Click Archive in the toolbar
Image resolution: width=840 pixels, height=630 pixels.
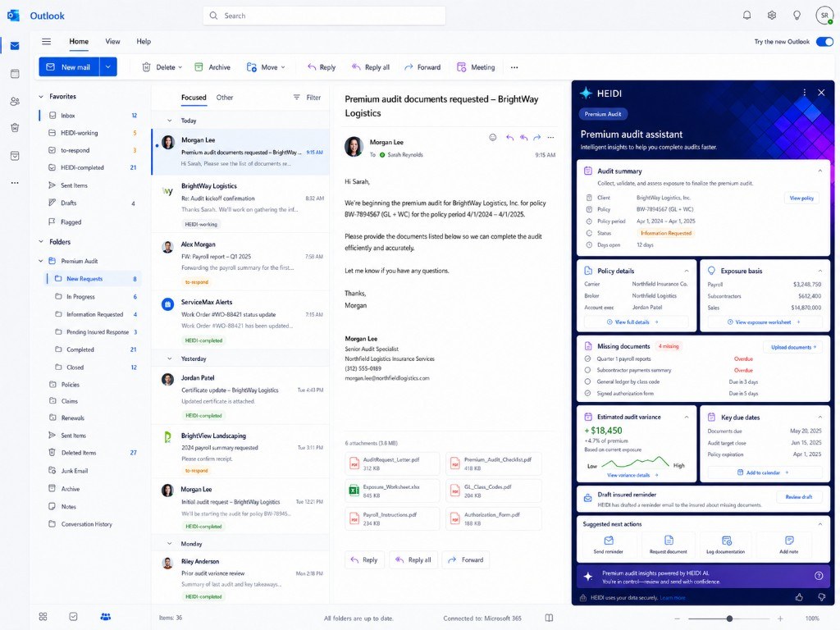click(212, 67)
